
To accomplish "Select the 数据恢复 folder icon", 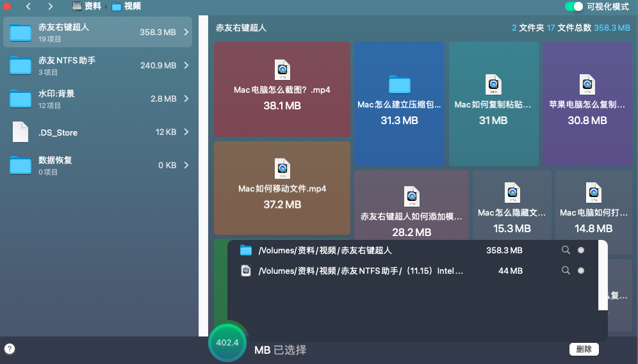I will click(20, 165).
